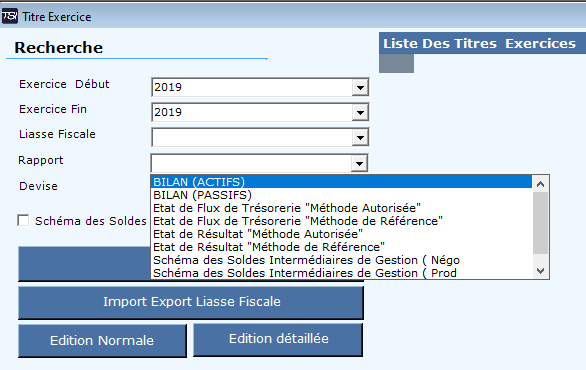Enable the Schéma des Soldes checkbox
This screenshot has width=586, height=370.
click(23, 221)
